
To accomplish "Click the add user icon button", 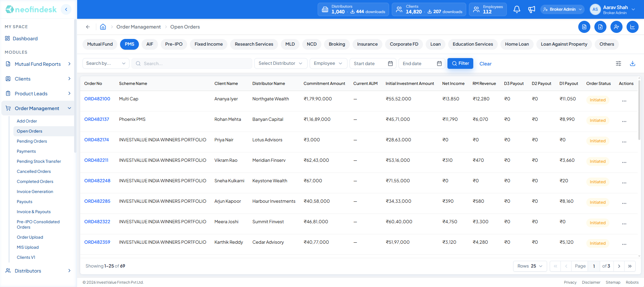I will pos(616,27).
